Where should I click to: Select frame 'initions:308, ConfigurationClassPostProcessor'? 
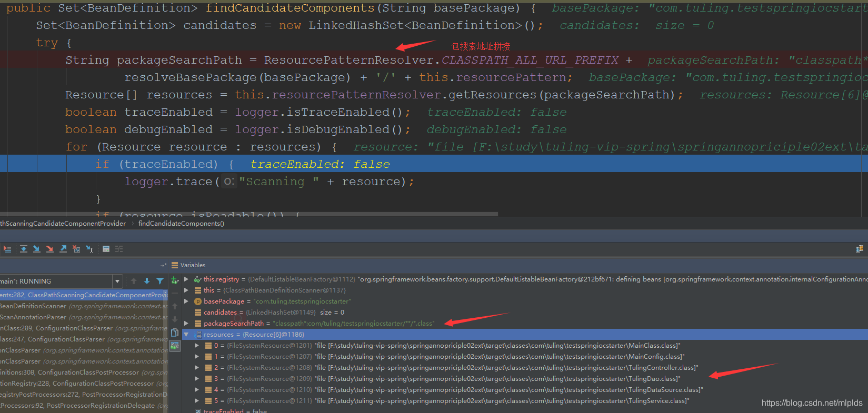(84, 372)
